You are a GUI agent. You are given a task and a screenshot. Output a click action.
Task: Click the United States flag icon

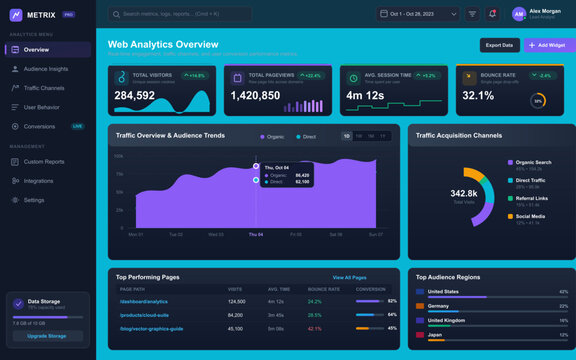tap(420, 292)
